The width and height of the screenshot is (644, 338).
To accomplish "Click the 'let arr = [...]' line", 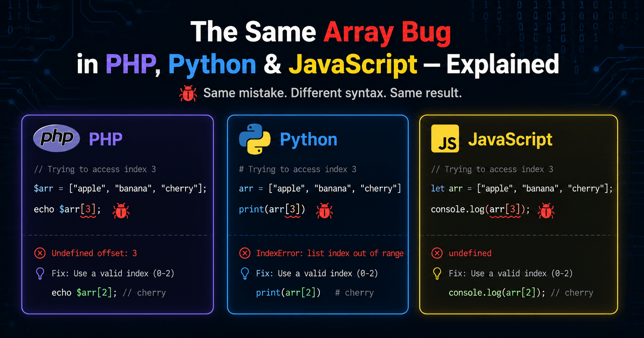I will [522, 189].
